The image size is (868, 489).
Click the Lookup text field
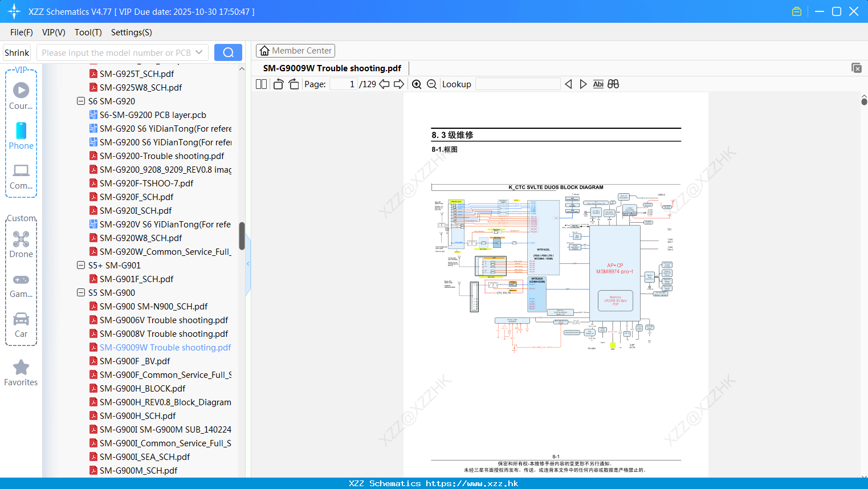coord(517,84)
